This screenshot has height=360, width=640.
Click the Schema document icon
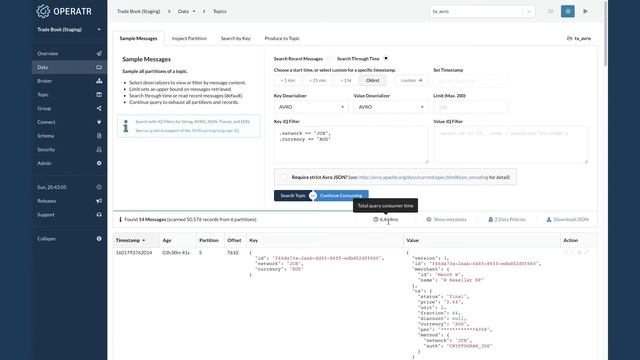click(99, 136)
